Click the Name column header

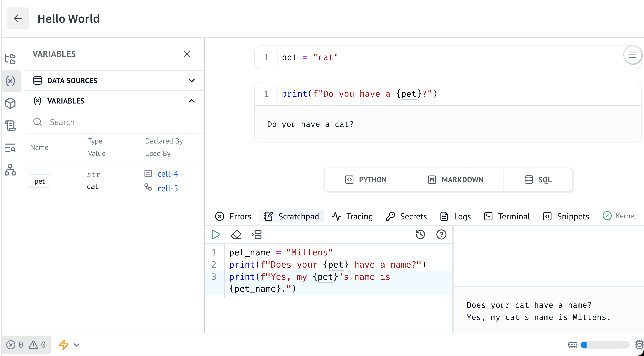pos(39,147)
